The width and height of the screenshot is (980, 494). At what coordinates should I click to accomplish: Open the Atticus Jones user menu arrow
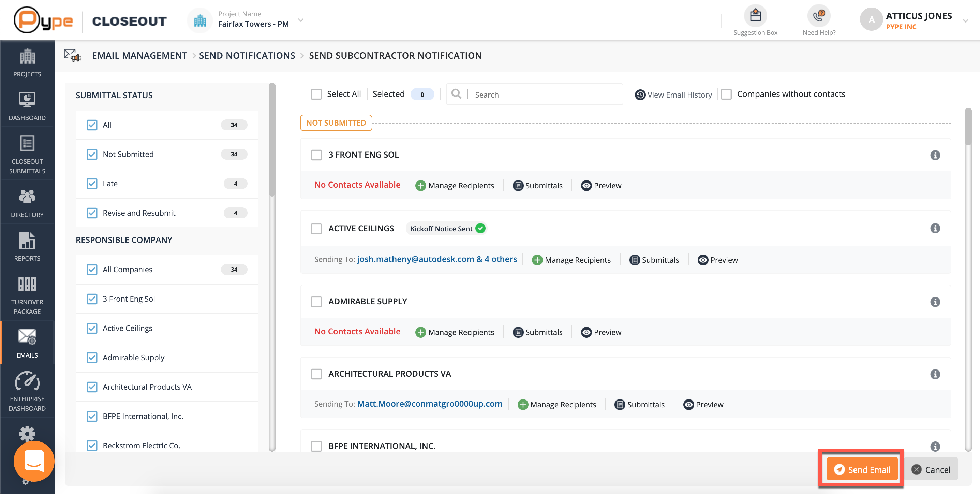(x=965, y=21)
